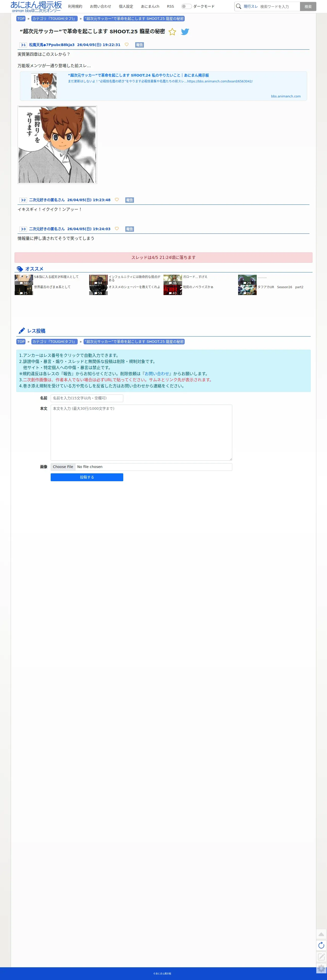The image size is (327, 980).
Task: Open the recommended thread thumbnail with 36 comments
Action: [173, 280]
